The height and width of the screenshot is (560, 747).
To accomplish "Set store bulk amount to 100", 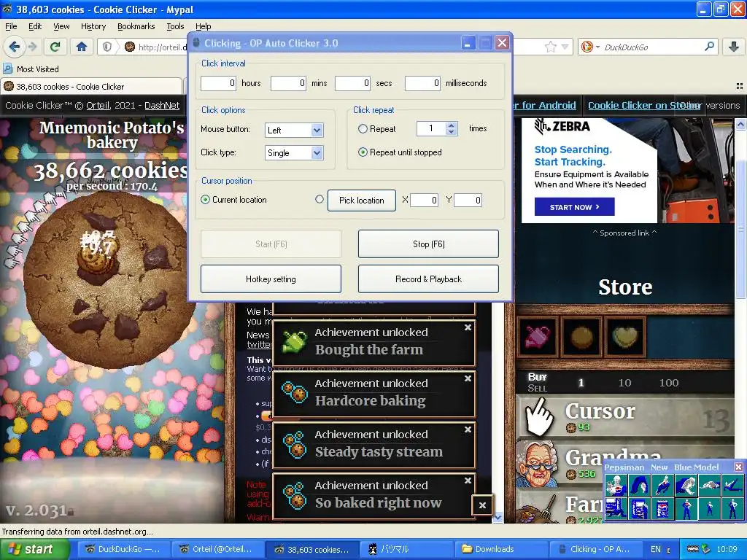I will 669,382.
